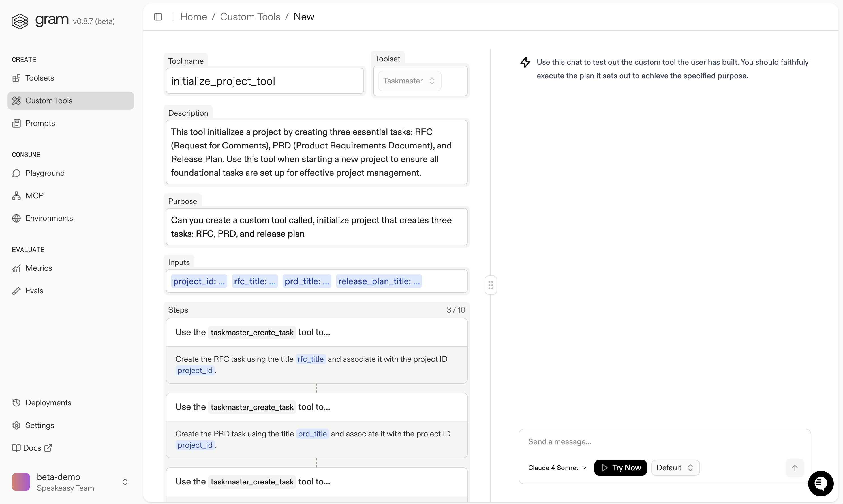
Task: Open Toolsets from the sidebar
Action: point(39,78)
